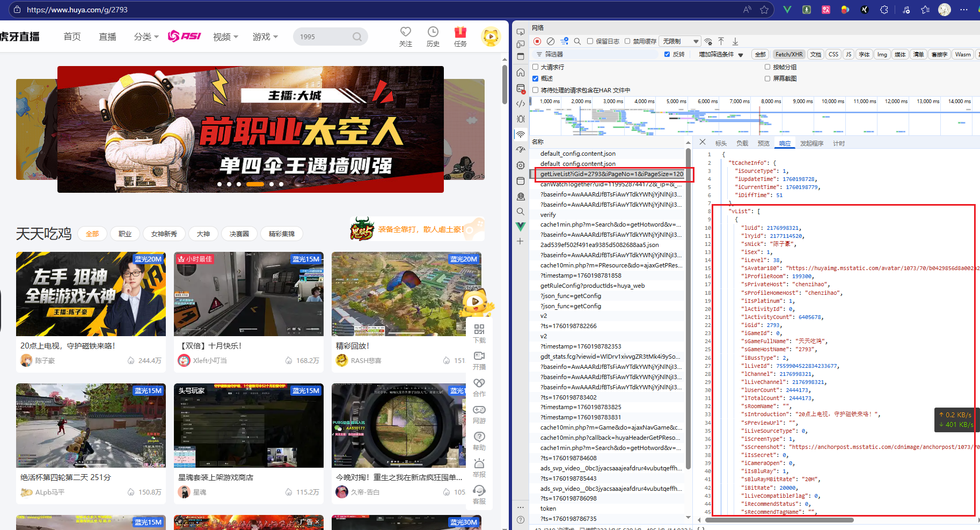980x530 pixels.
Task: Open 客服 headset sidebar icon
Action: pos(479,490)
